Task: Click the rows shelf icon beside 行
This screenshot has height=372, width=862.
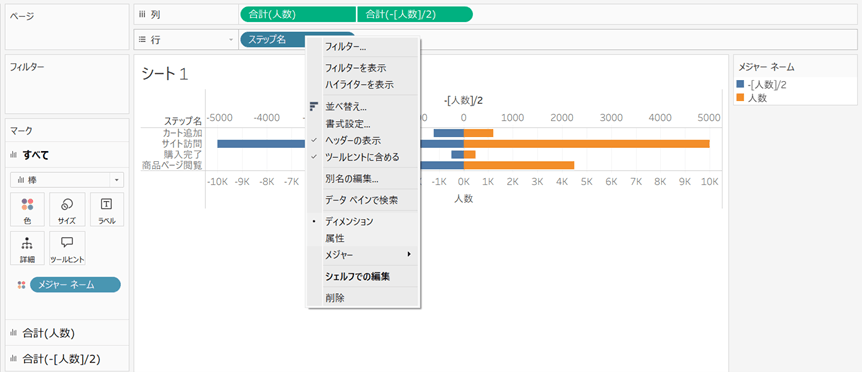Action: click(x=142, y=40)
